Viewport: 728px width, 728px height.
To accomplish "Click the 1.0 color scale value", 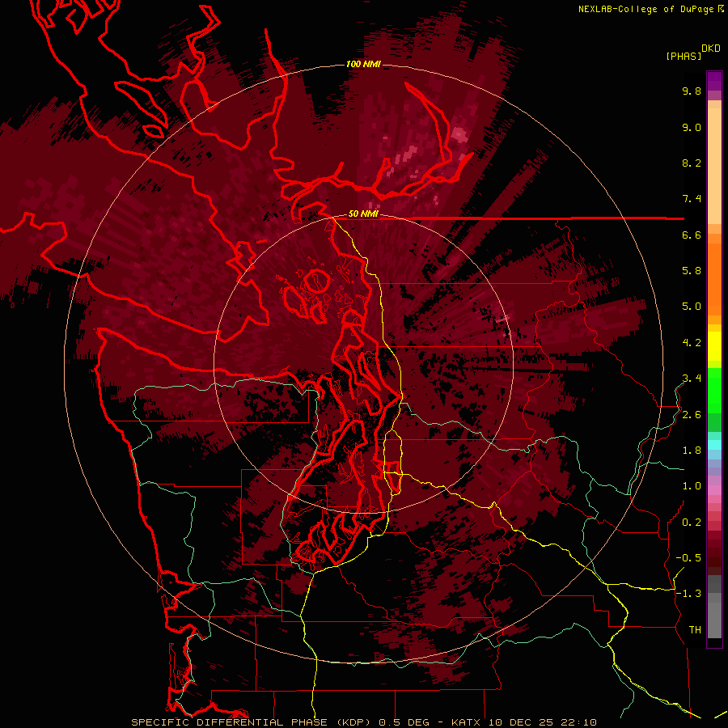I will point(692,486).
